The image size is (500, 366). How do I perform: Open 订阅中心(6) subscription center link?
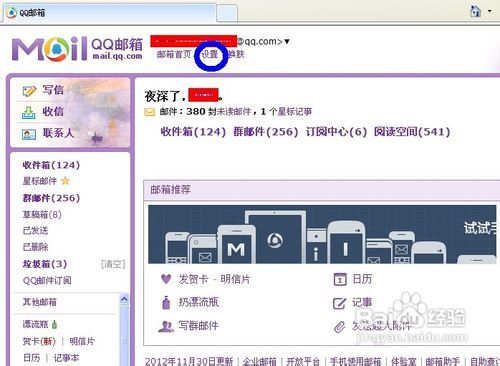[x=336, y=132]
